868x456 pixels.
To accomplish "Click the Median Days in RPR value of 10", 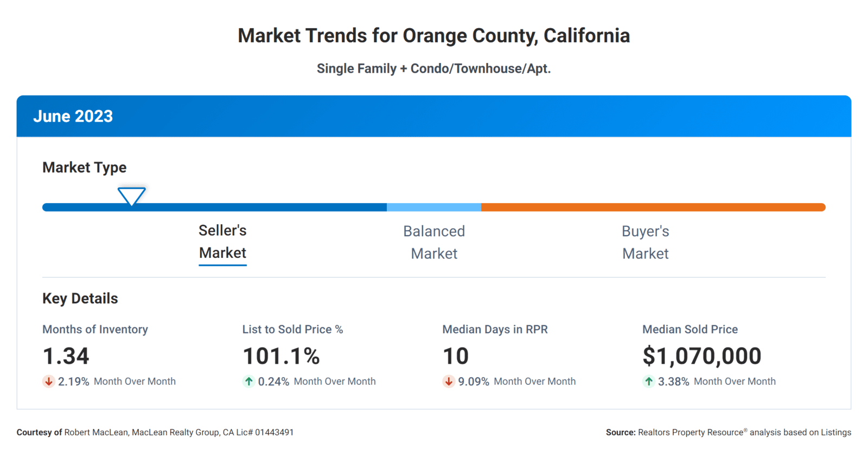I will (456, 356).
